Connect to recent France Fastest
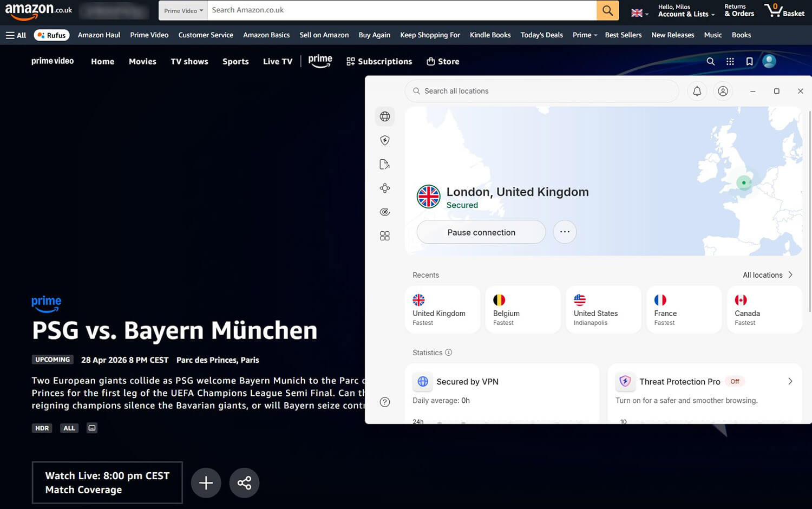812x509 pixels. coord(684,310)
